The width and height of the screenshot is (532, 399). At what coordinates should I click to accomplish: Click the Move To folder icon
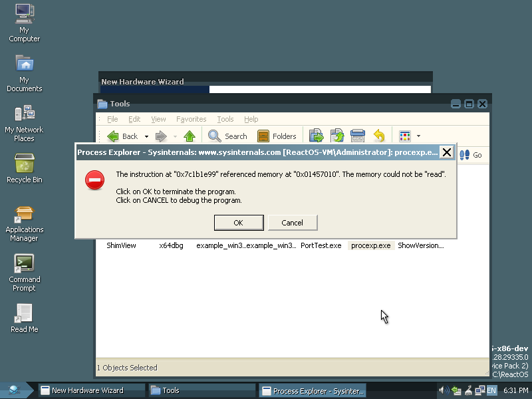pos(317,136)
